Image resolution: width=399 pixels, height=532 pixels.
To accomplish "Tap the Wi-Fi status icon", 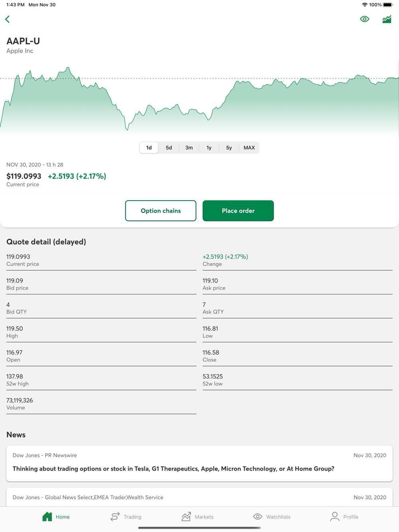I will click(364, 5).
